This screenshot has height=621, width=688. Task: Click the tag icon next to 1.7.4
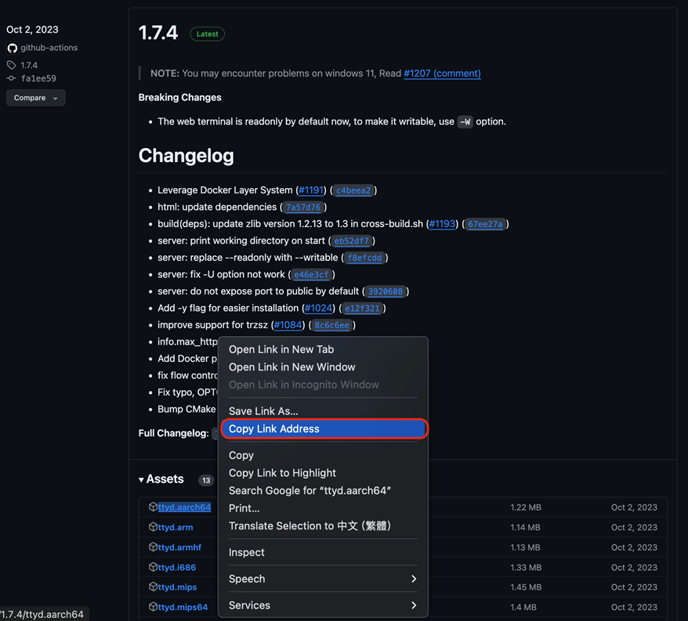click(11, 65)
